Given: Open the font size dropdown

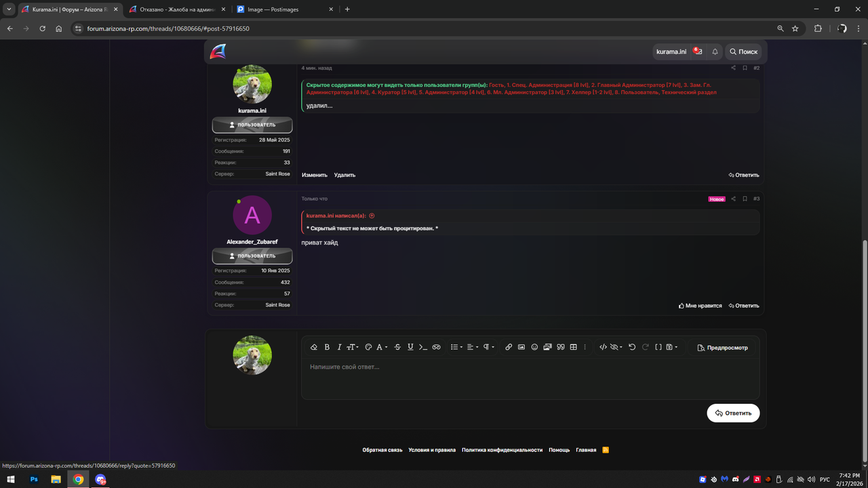Looking at the screenshot, I should click(x=353, y=347).
